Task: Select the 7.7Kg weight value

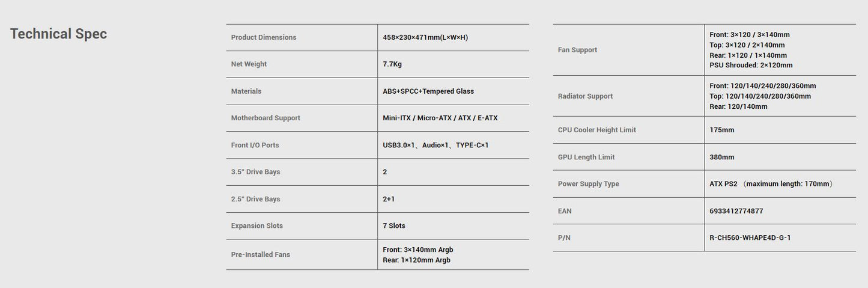Action: tap(393, 64)
